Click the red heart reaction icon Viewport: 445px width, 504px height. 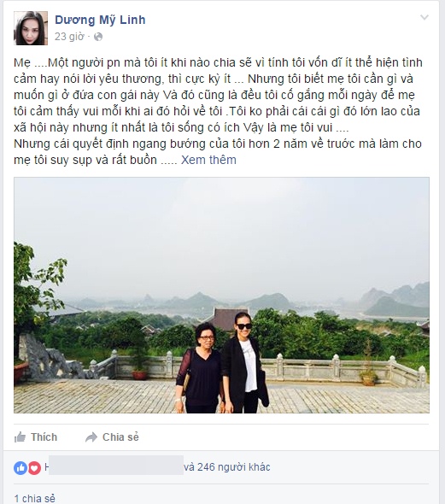[34, 468]
